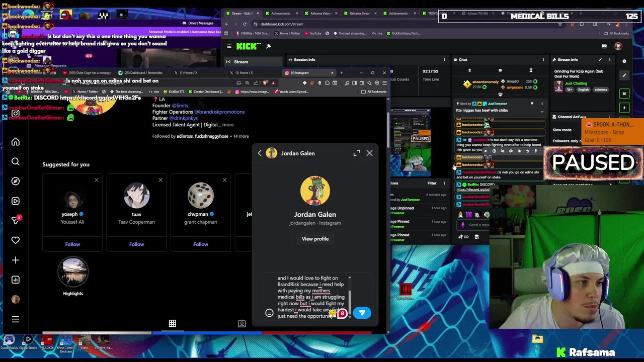
Task: Click the Kick chat trash icon
Action: [469, 70]
